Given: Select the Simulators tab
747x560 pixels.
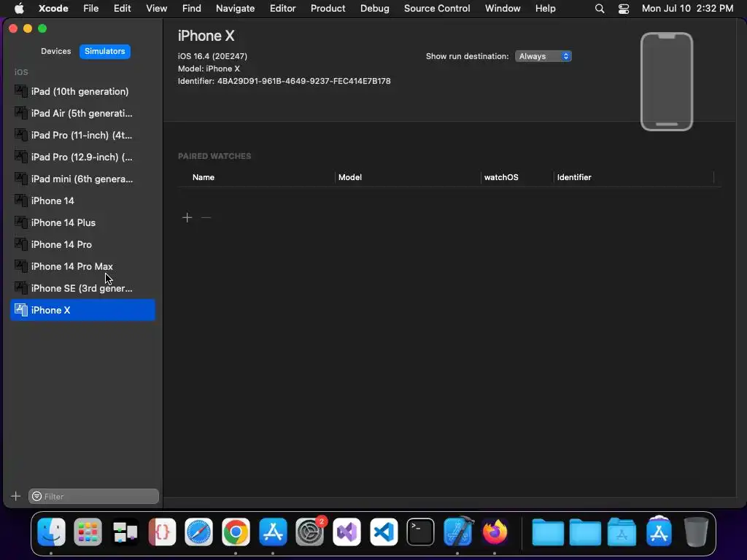Looking at the screenshot, I should pos(105,52).
